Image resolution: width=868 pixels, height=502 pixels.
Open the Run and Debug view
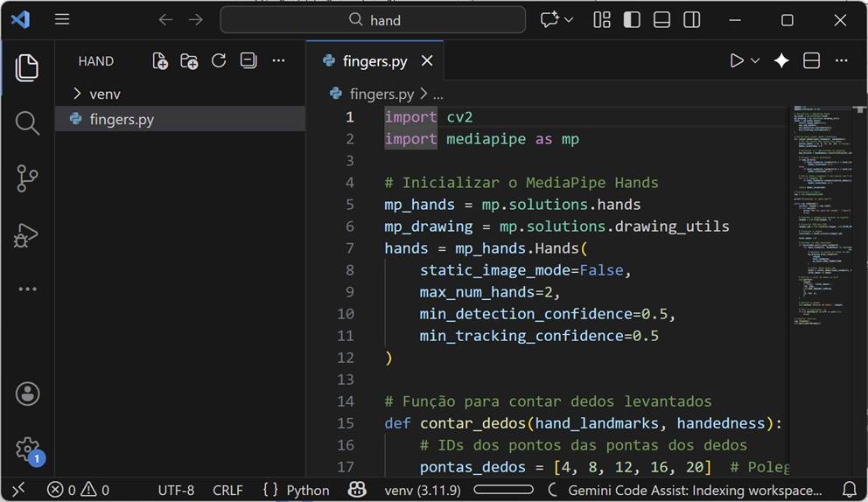[x=26, y=234]
